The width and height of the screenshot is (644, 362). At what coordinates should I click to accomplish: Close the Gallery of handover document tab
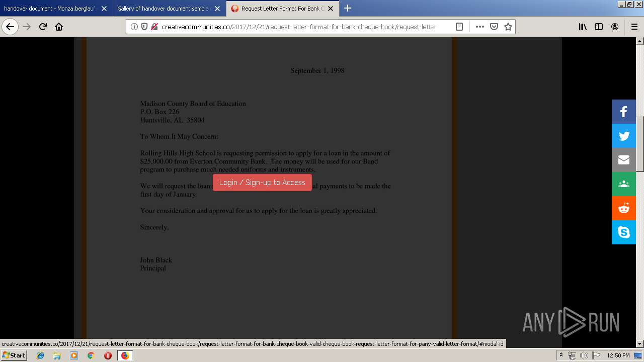tap(217, 9)
